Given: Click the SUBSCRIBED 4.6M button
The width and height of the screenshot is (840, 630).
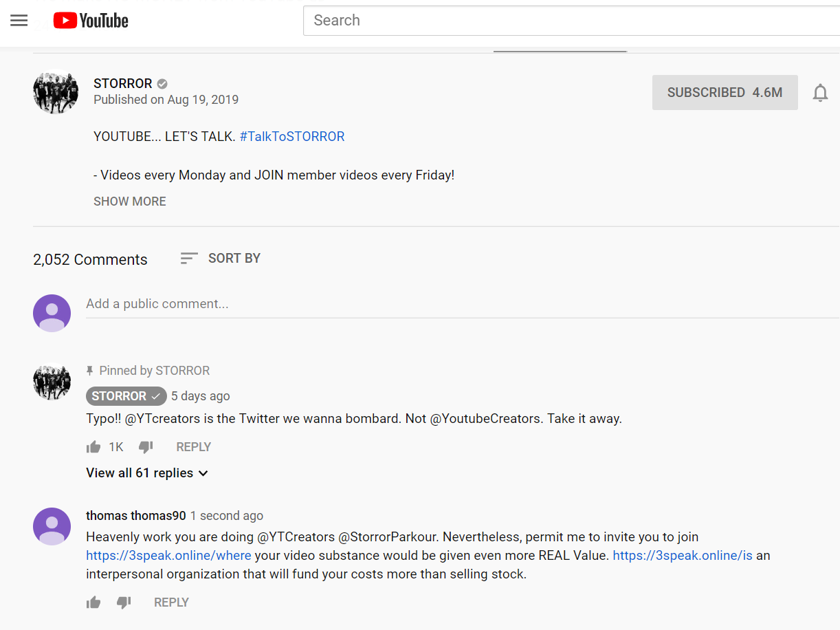Looking at the screenshot, I should coord(725,92).
